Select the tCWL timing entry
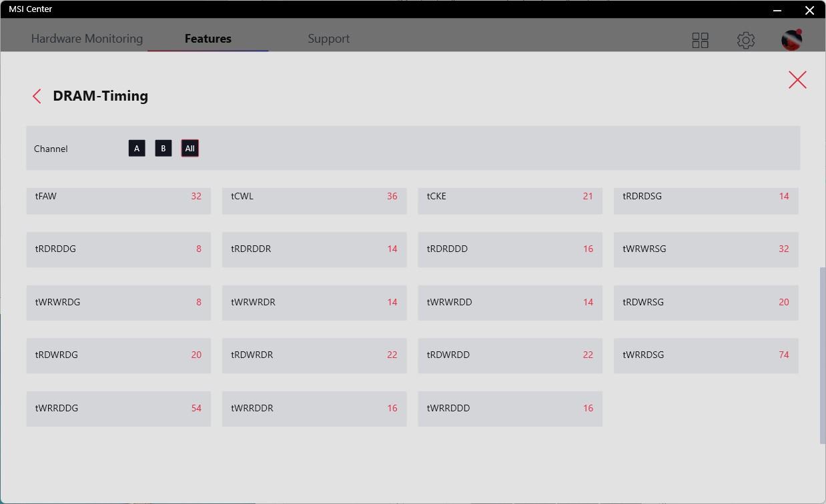This screenshot has width=826, height=504. click(x=314, y=201)
